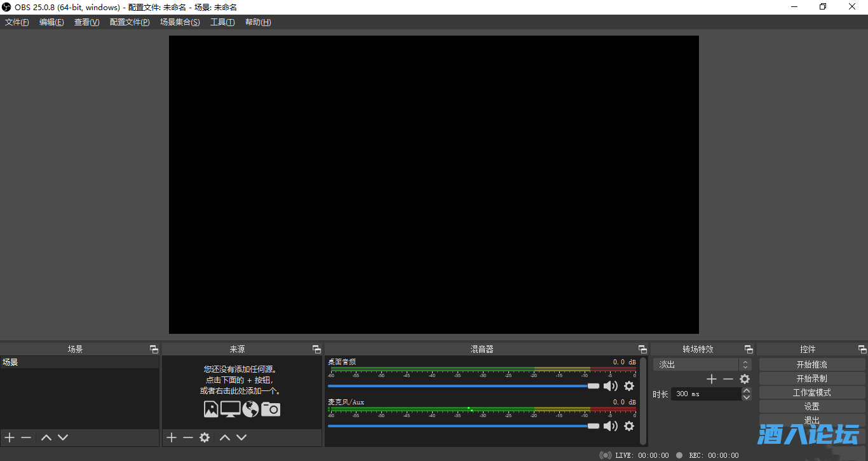The width and height of the screenshot is (868, 461).
Task: Click the REC recording status dot
Action: coord(679,455)
